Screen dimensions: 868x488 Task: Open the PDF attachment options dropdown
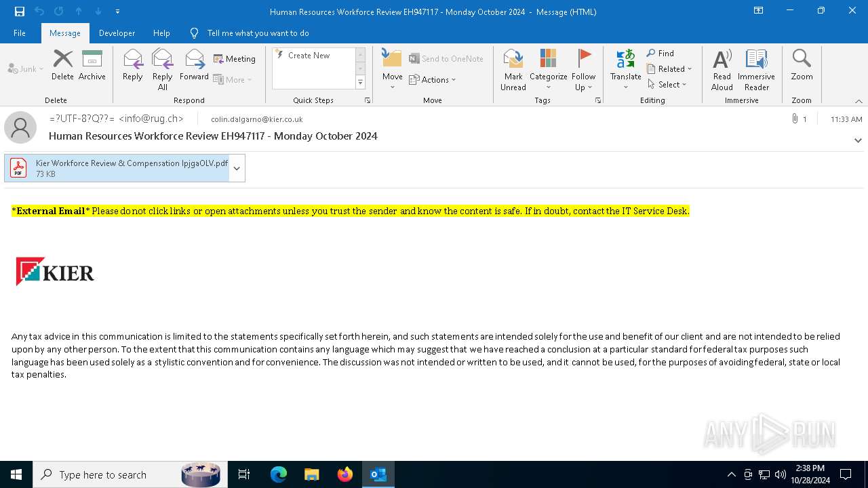pyautogui.click(x=237, y=168)
